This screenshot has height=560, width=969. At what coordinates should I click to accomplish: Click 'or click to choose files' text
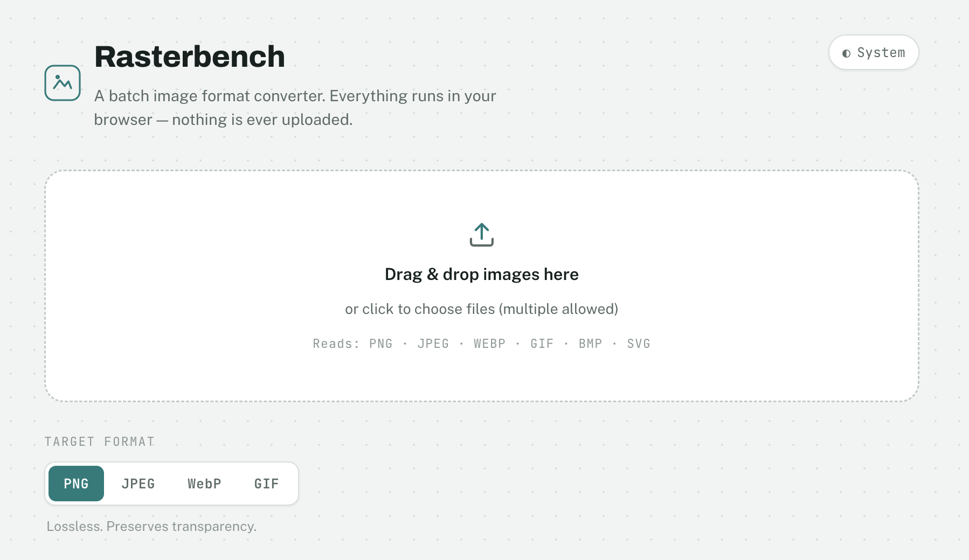pos(420,309)
